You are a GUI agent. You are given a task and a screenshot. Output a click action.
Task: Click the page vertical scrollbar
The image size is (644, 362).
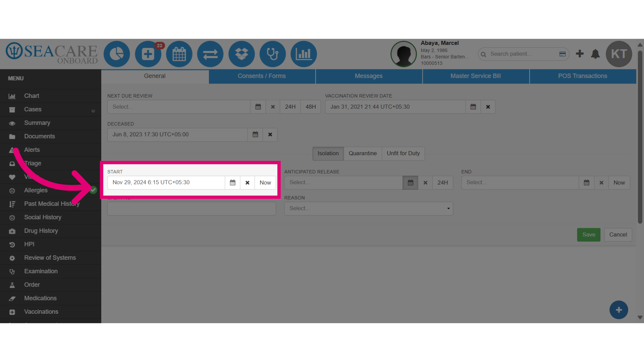click(x=640, y=137)
